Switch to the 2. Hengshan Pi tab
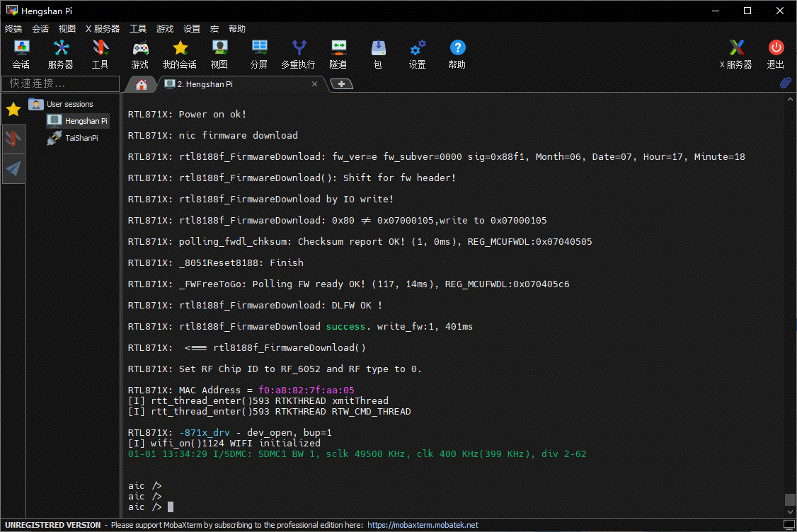The width and height of the screenshot is (797, 532). (x=239, y=84)
